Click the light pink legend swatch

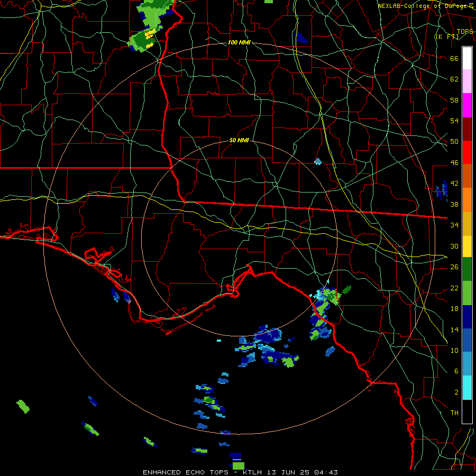point(467,81)
